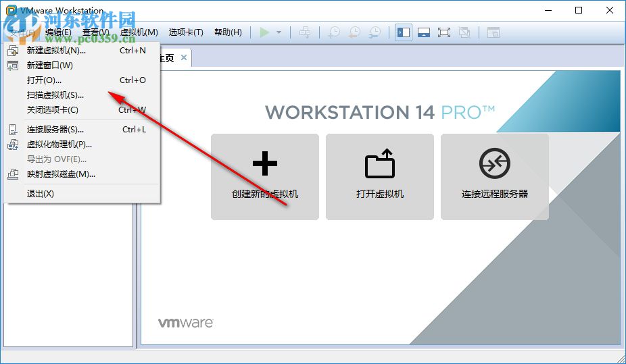Select 关闭选项卡(C) menu item
The width and height of the screenshot is (626, 364).
(82, 109)
